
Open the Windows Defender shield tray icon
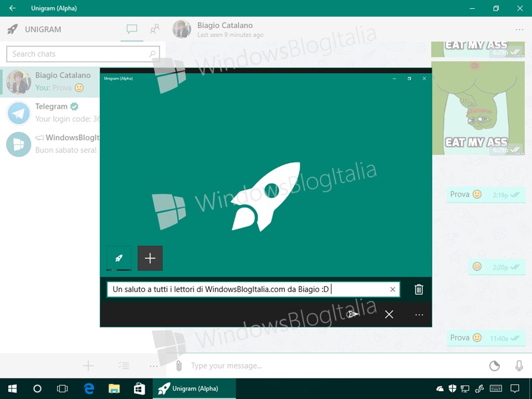(452, 389)
